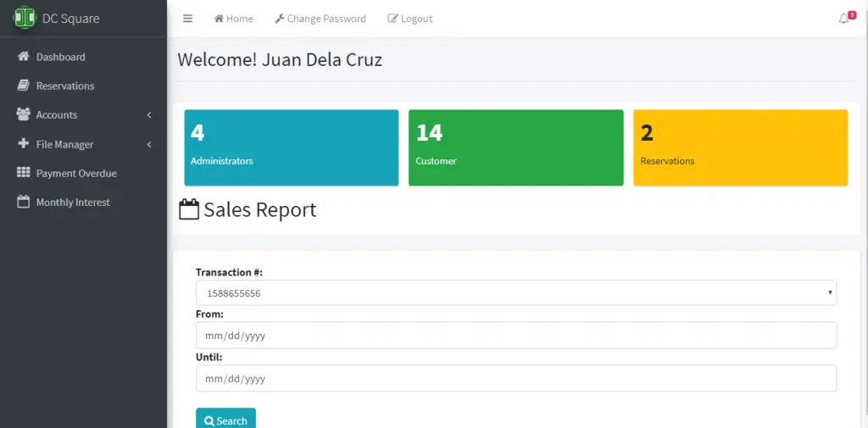This screenshot has width=868, height=428.
Task: Expand the Accounts submenu chevron
Action: [x=149, y=115]
